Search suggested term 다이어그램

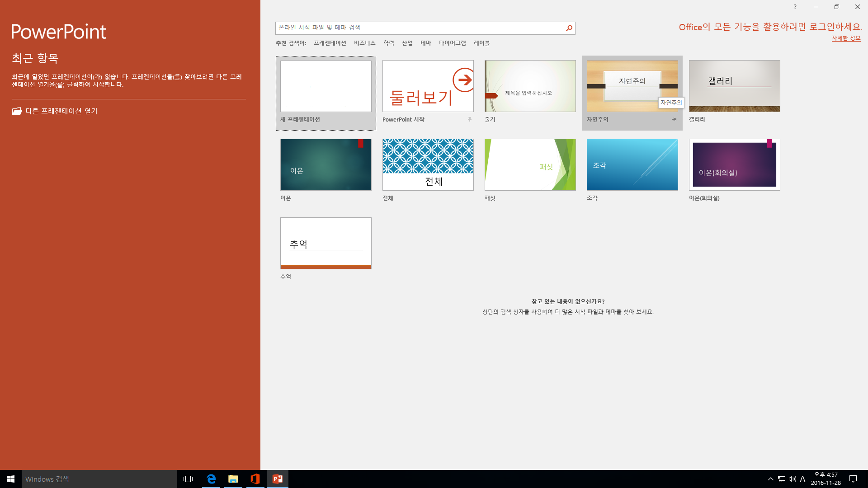[x=453, y=43]
